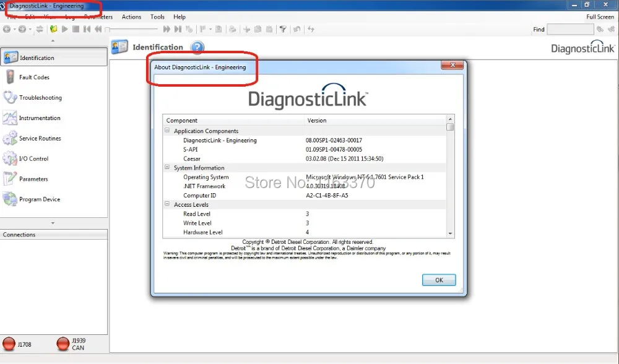619x364 pixels.
Task: Open the Fault Codes panel
Action: pos(54,77)
